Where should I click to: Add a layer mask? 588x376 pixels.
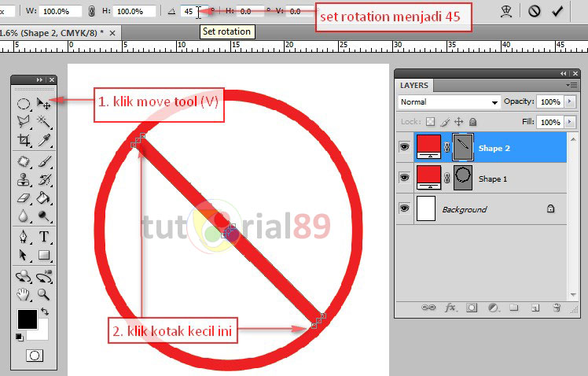click(472, 308)
